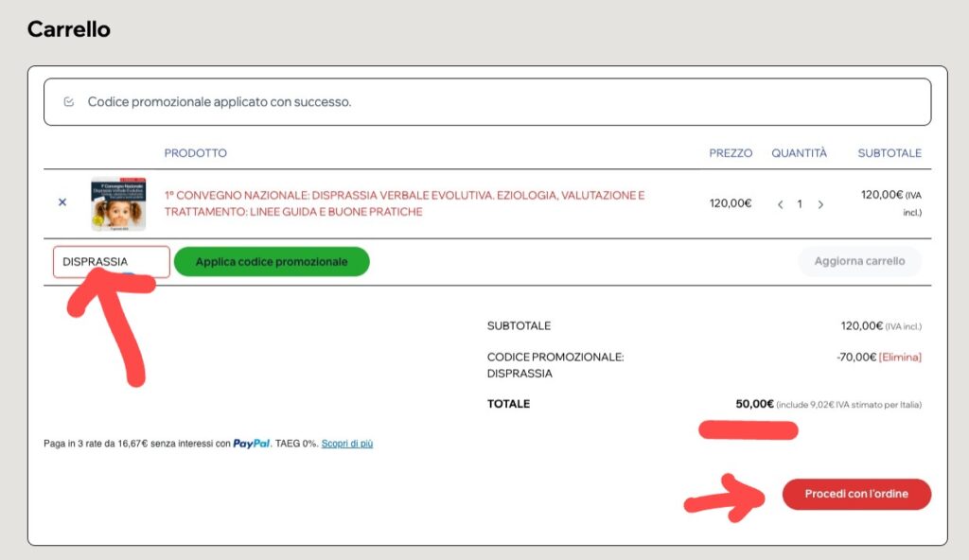969x560 pixels.
Task: Focus the promo code field containing DISPRASSIA
Action: 111,262
